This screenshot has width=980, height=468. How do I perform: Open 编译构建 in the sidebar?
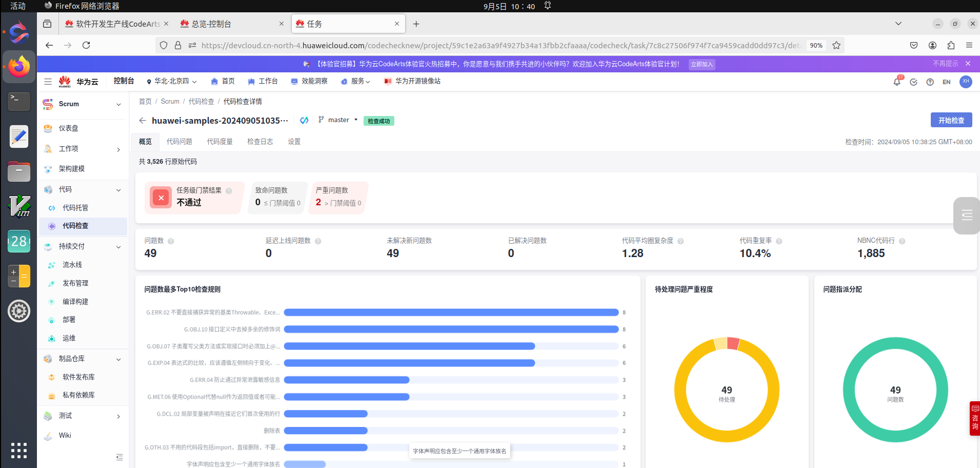click(x=75, y=302)
